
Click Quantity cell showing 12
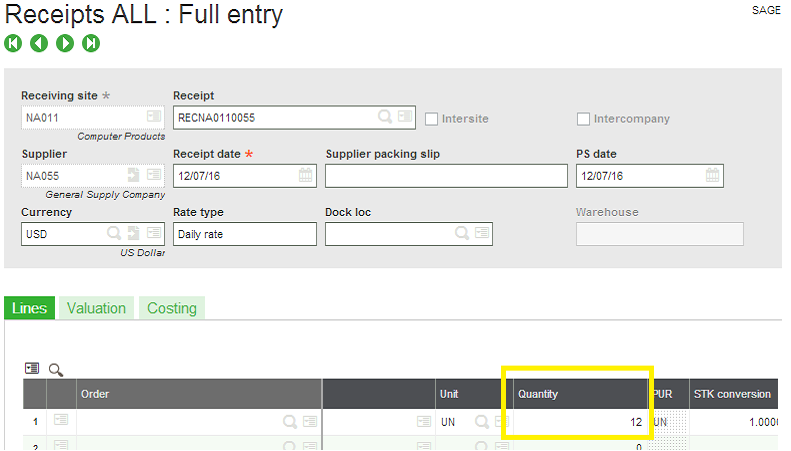pyautogui.click(x=580, y=422)
